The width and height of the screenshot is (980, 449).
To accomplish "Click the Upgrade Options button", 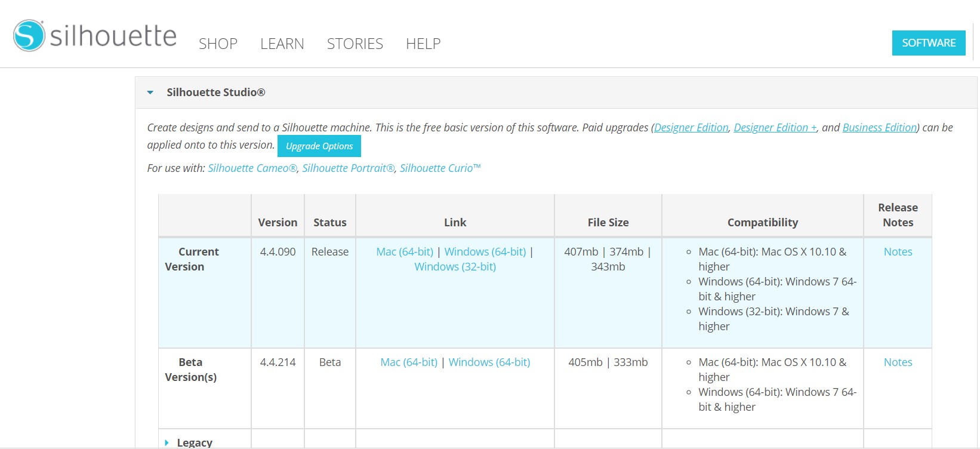I will pos(319,146).
